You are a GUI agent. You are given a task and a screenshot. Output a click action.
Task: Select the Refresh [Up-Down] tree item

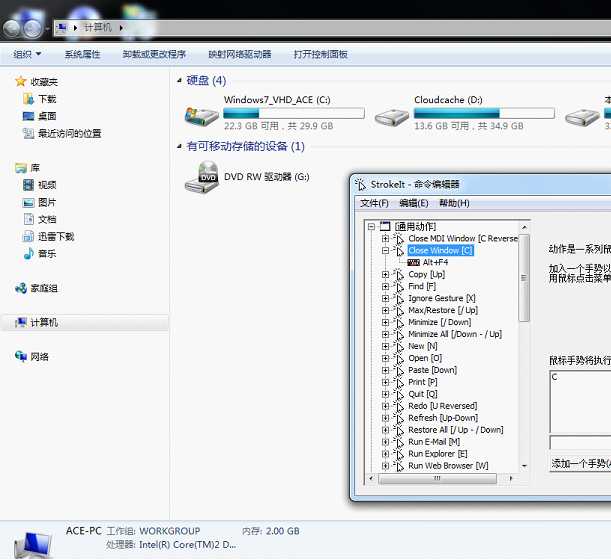click(443, 418)
